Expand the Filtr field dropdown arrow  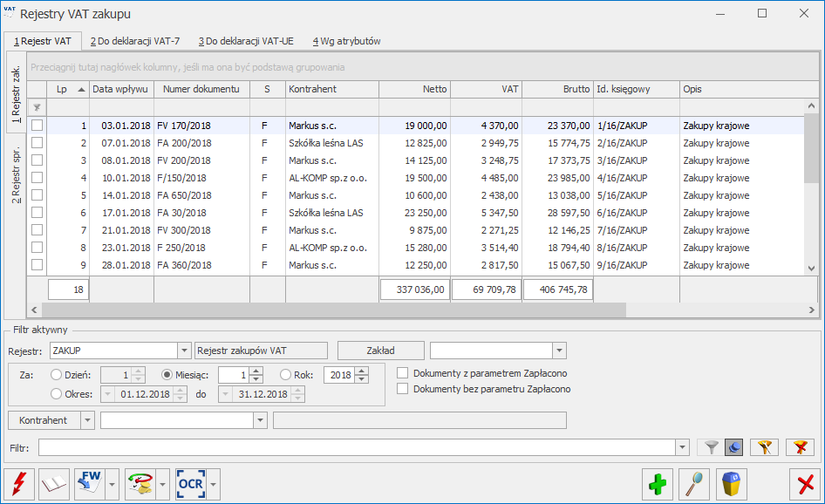(682, 447)
